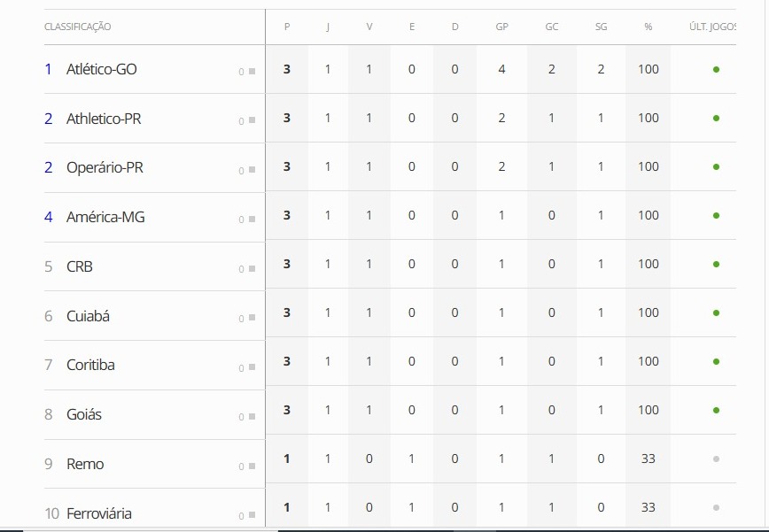Click green last-game dot for Goiás
The width and height of the screenshot is (769, 532).
click(x=716, y=410)
